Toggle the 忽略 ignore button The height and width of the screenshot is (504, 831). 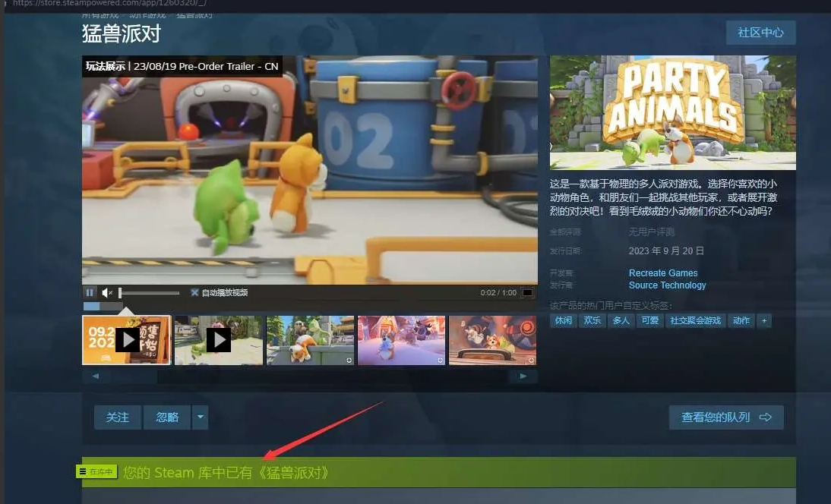[167, 417]
